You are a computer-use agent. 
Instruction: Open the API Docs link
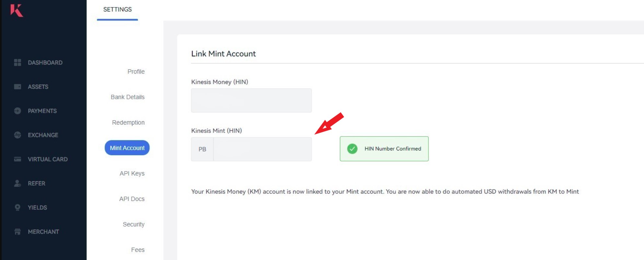(x=132, y=199)
